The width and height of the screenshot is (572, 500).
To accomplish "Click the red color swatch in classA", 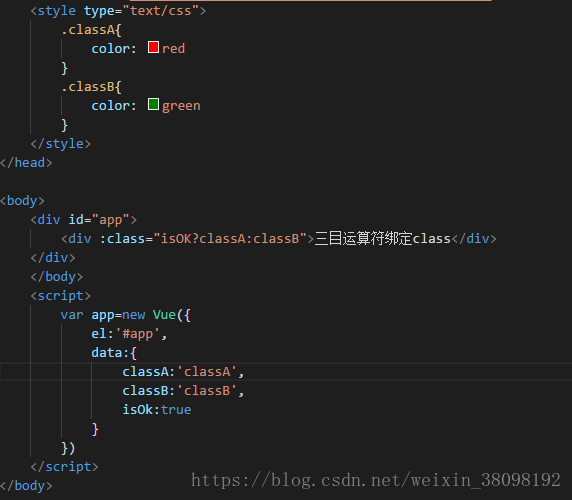I will tap(153, 47).
